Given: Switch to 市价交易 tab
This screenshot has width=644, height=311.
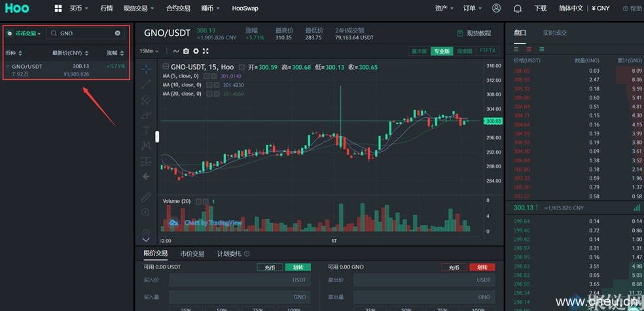Looking at the screenshot, I should [192, 253].
